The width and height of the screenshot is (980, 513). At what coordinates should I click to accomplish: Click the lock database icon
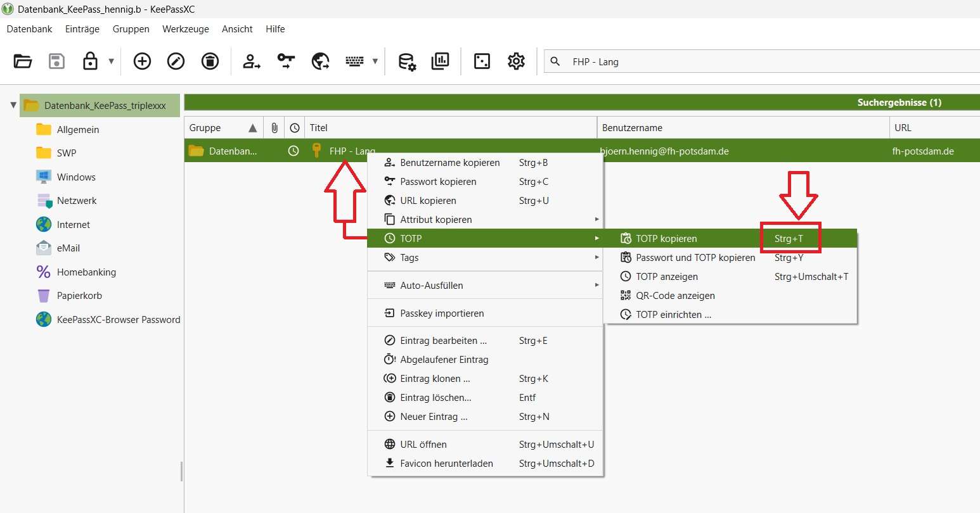91,61
